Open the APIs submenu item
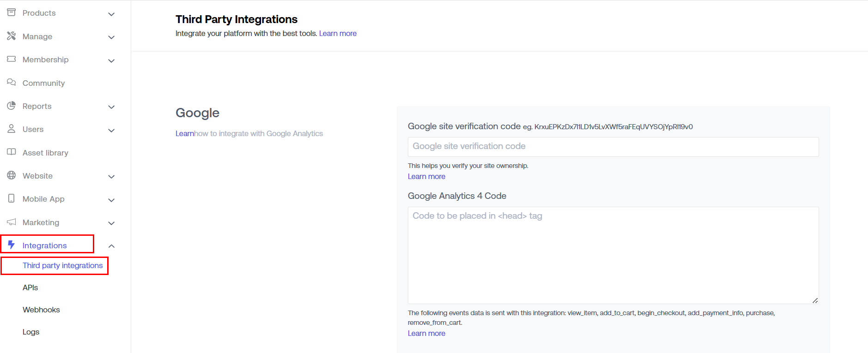868x353 pixels. 30,287
